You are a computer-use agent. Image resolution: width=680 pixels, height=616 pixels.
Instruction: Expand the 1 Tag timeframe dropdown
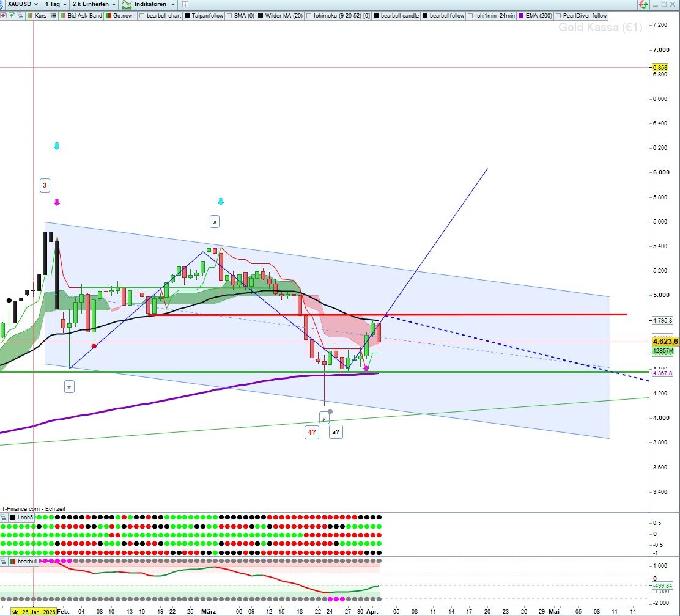[55, 4]
